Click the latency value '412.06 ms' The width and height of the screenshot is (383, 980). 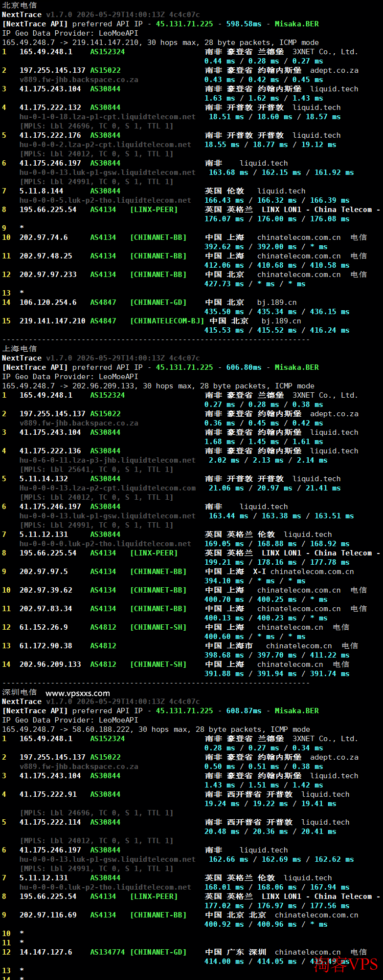(x=224, y=265)
